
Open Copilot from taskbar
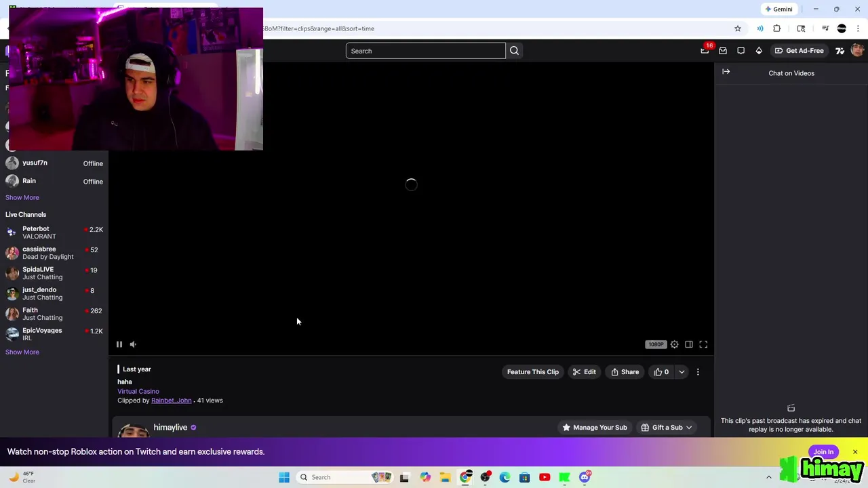point(425,477)
